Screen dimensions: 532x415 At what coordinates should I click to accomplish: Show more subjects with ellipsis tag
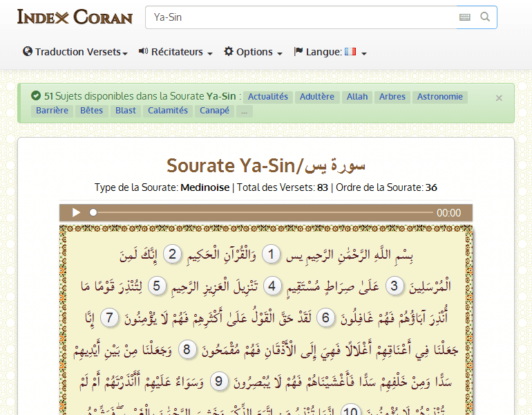coord(244,111)
